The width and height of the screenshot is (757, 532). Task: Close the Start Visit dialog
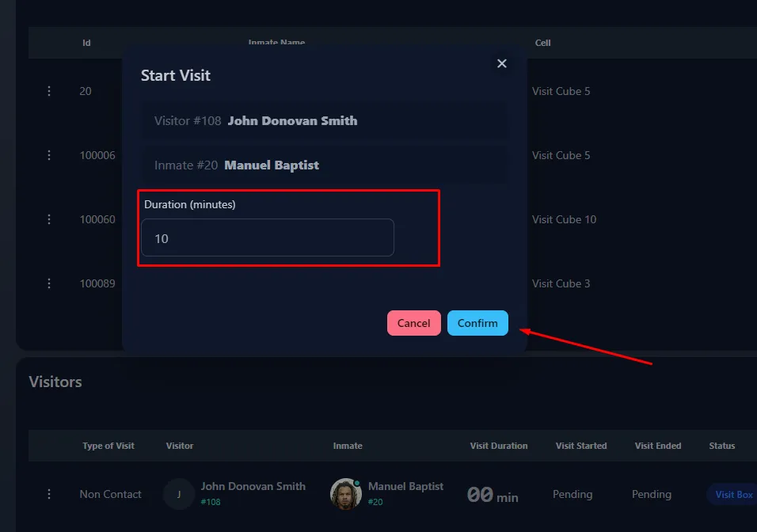(x=501, y=63)
